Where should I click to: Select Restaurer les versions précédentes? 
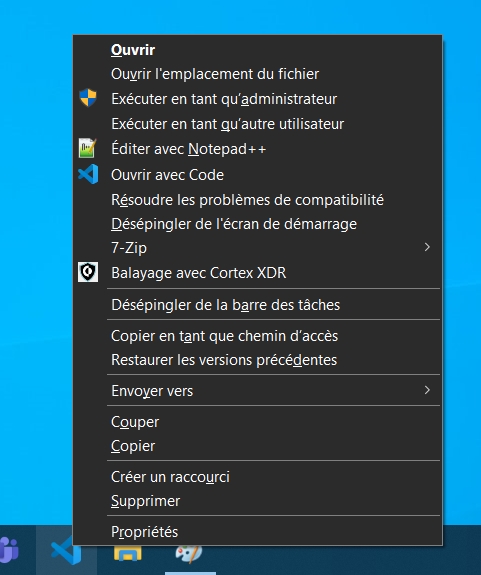pos(258,360)
